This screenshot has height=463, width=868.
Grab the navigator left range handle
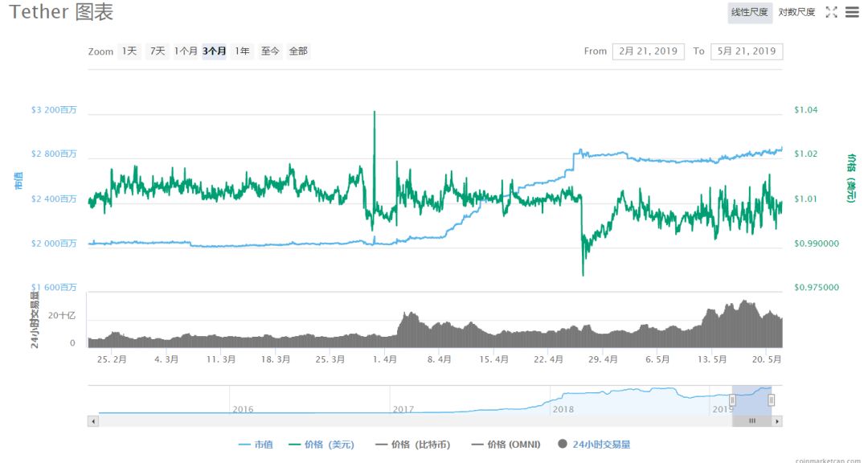tap(732, 400)
